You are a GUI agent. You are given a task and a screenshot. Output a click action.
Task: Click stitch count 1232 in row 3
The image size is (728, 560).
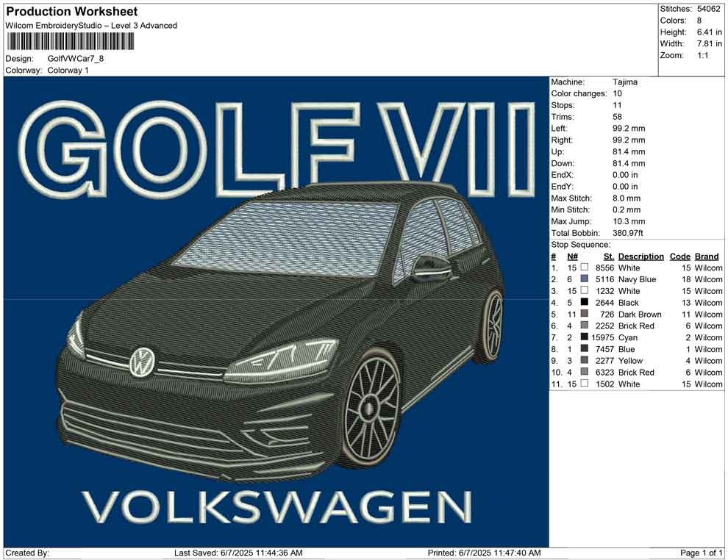coord(605,291)
